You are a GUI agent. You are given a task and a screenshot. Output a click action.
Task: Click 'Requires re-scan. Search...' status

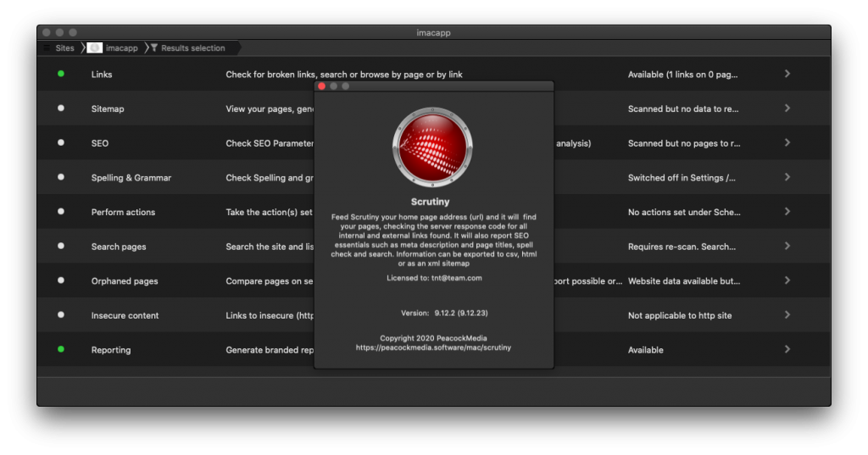[682, 247]
